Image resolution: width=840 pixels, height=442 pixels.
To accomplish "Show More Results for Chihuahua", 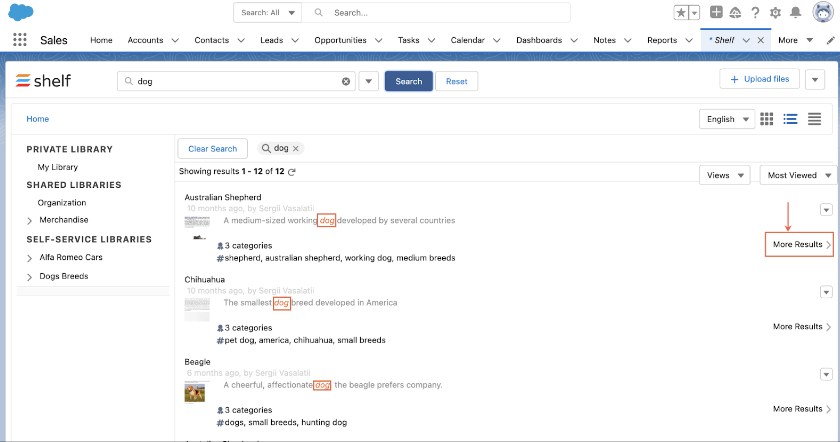I will pos(801,327).
